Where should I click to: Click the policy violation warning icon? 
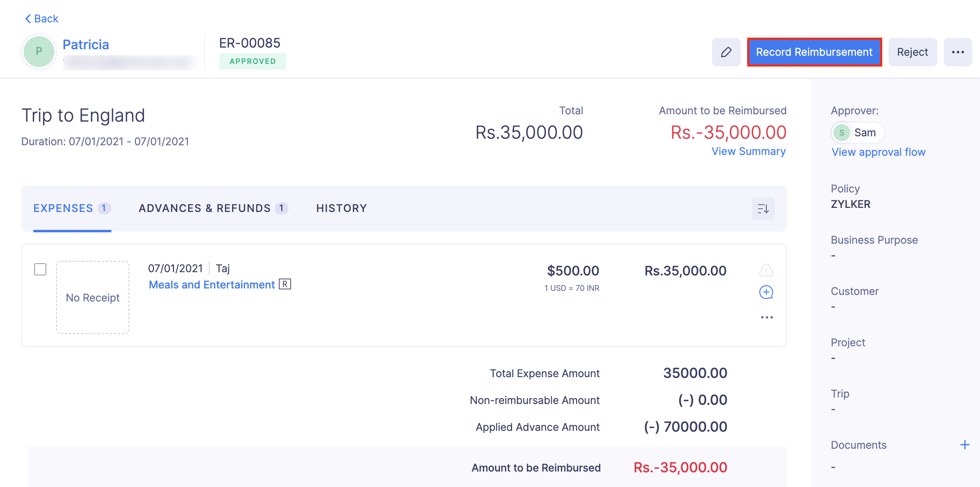[766, 270]
